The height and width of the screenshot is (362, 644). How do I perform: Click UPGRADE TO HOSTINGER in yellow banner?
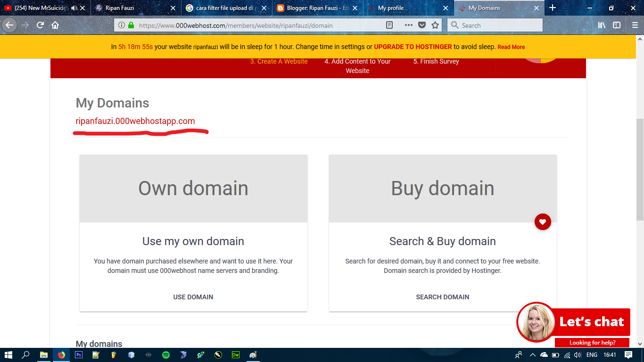tap(412, 47)
